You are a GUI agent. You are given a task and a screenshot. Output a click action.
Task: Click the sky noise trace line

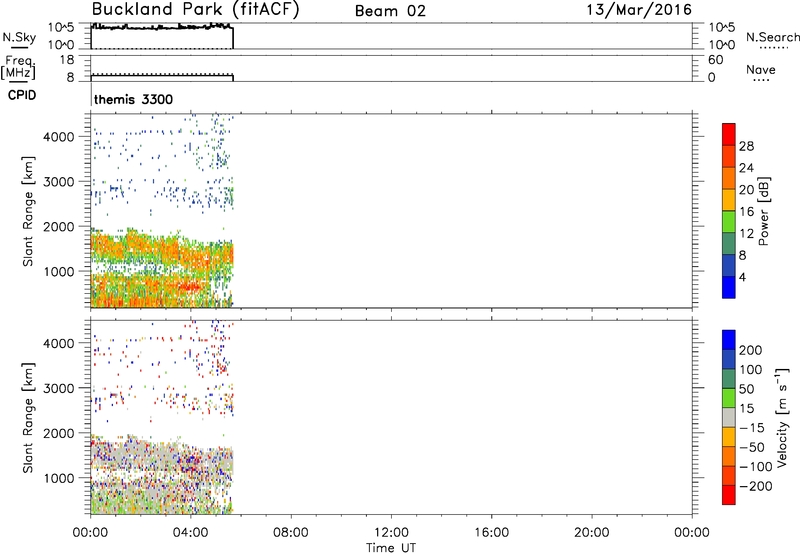point(162,27)
